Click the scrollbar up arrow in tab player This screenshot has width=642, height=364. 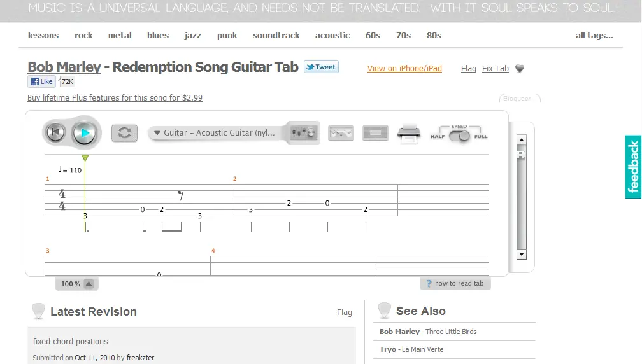521,139
